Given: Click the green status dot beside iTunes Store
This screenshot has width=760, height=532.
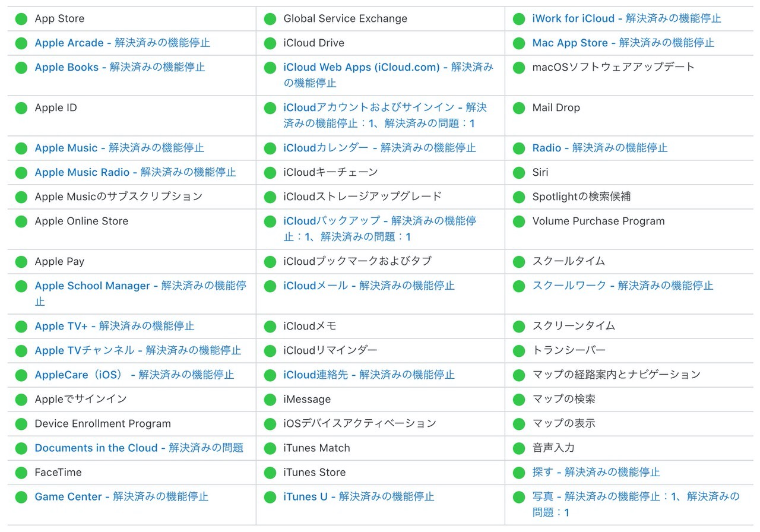Looking at the screenshot, I should pos(270,473).
